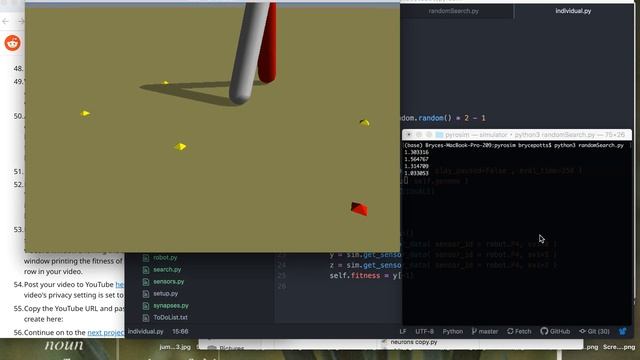Change the Python grammar selector
This screenshot has height=360, width=640.
coord(453,331)
